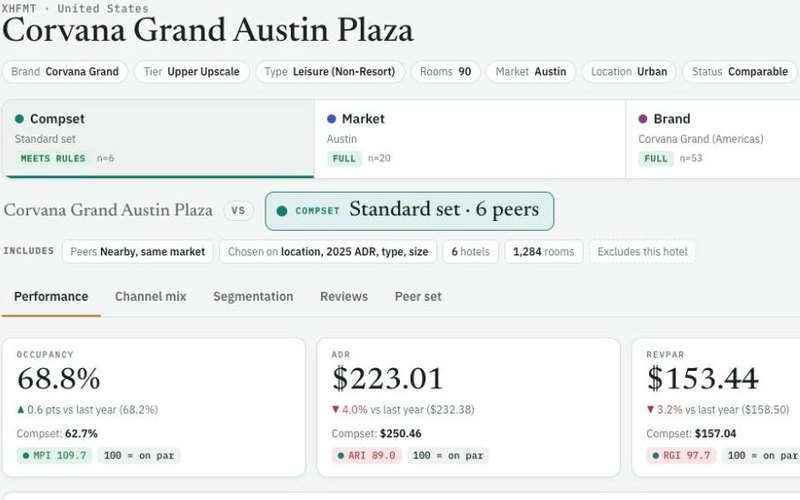The image size is (800, 500).
Task: Click the green Compset dot icon
Action: coord(19,119)
